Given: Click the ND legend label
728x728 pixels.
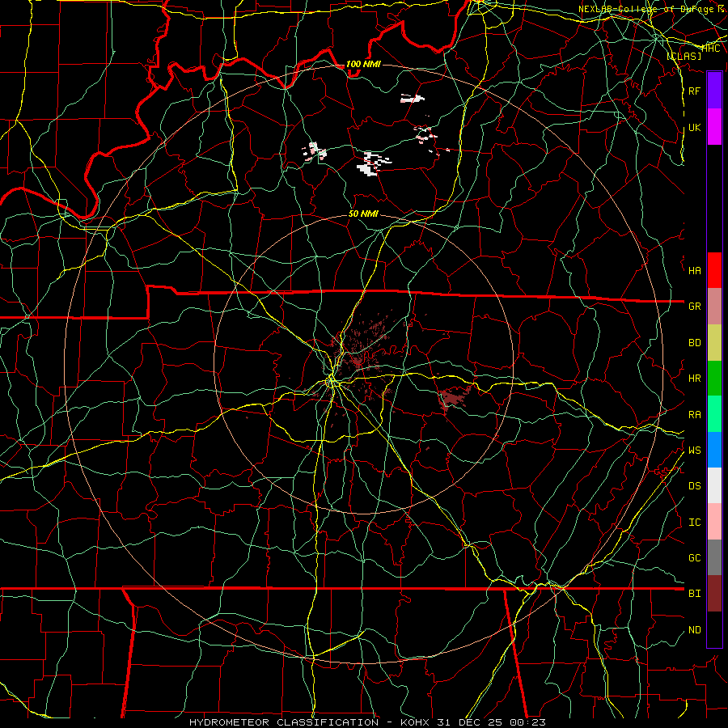Looking at the screenshot, I should pyautogui.click(x=695, y=630).
